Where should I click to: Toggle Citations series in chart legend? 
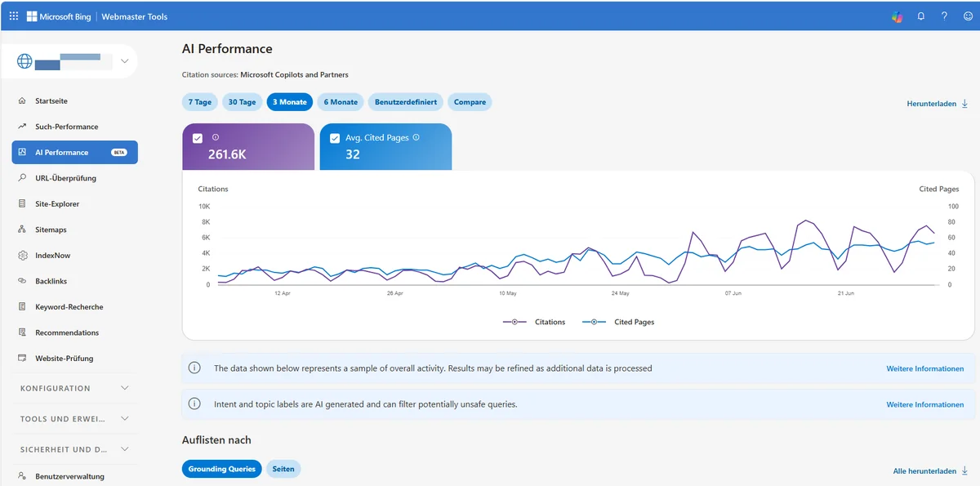[534, 322]
